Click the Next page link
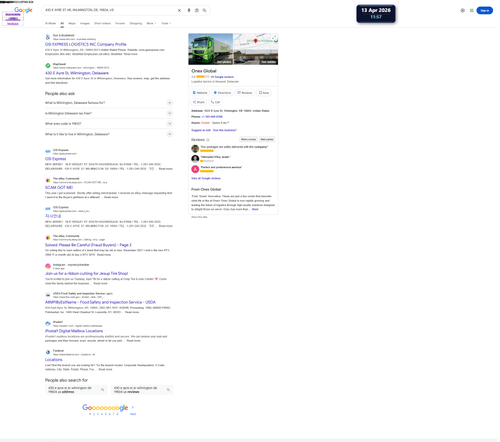 [133, 414]
